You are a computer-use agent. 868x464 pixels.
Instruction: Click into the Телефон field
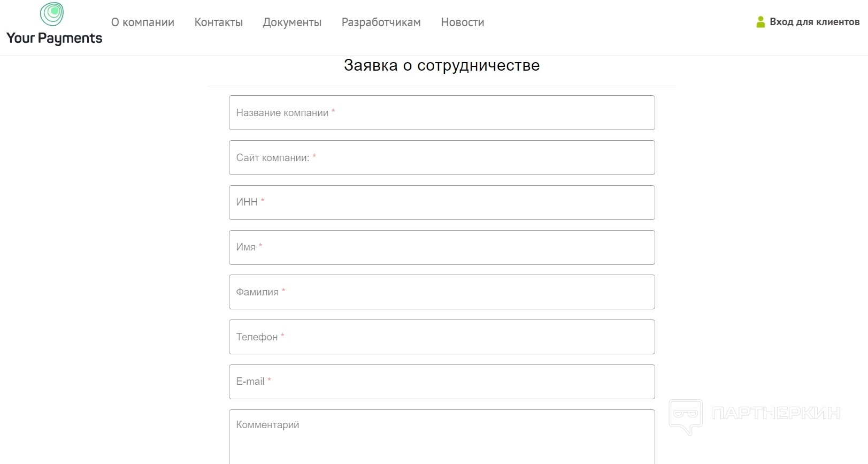click(x=442, y=337)
